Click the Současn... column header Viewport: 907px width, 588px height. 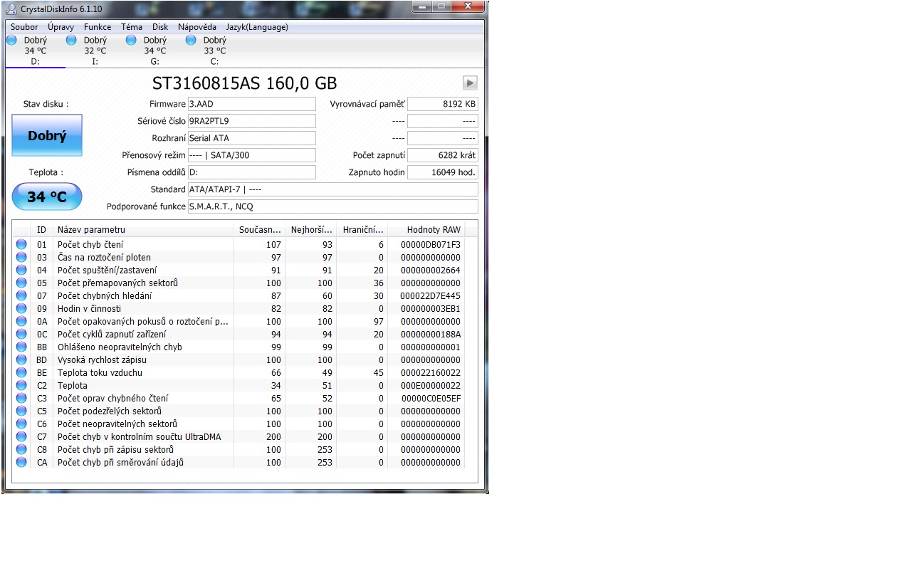click(259, 229)
